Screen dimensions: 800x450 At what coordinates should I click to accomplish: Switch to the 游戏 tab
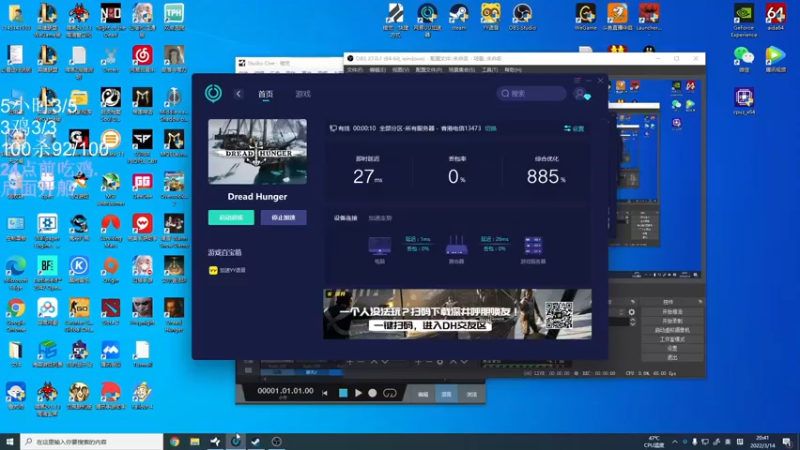click(x=303, y=94)
